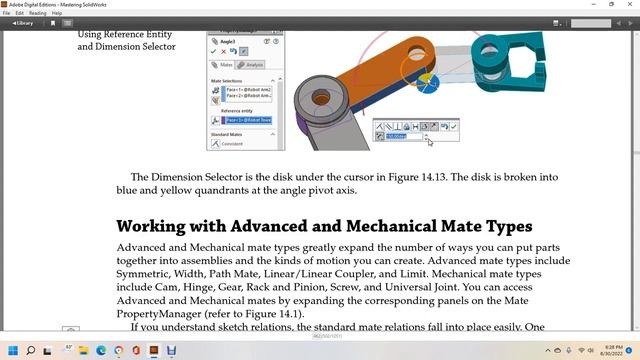Launch Google Chrome from the taskbar
The height and width of the screenshot is (360, 640).
pyautogui.click(x=118, y=350)
